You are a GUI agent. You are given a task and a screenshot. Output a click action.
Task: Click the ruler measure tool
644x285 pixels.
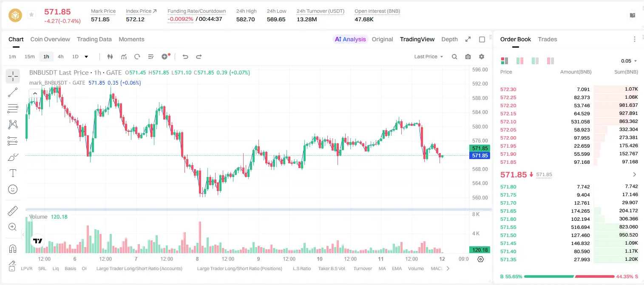(13, 211)
